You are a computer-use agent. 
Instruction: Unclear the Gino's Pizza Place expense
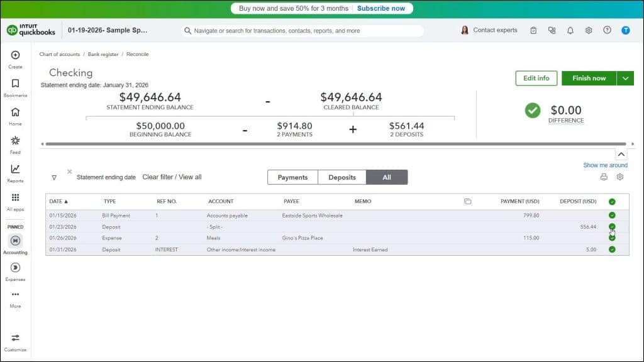pyautogui.click(x=612, y=238)
